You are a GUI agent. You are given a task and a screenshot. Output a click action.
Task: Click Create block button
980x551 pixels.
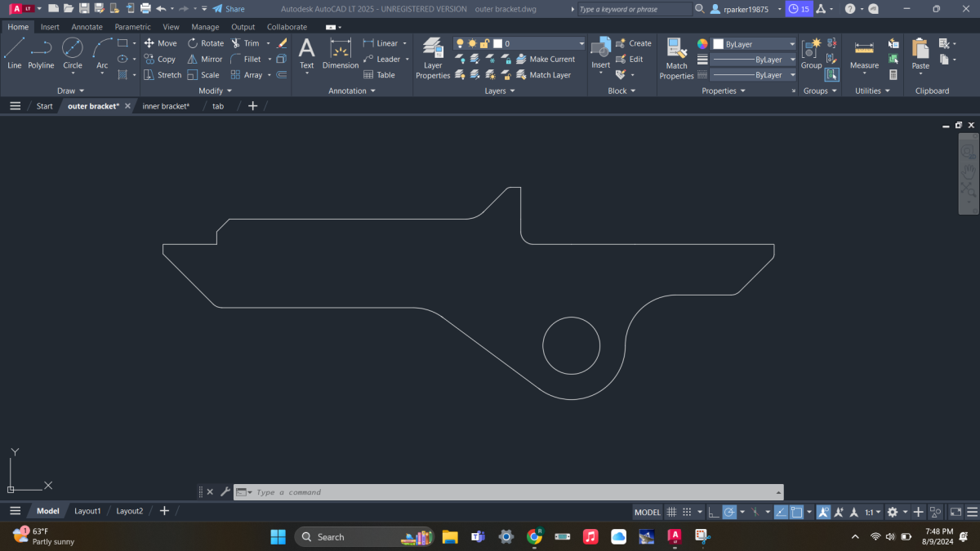coord(634,43)
